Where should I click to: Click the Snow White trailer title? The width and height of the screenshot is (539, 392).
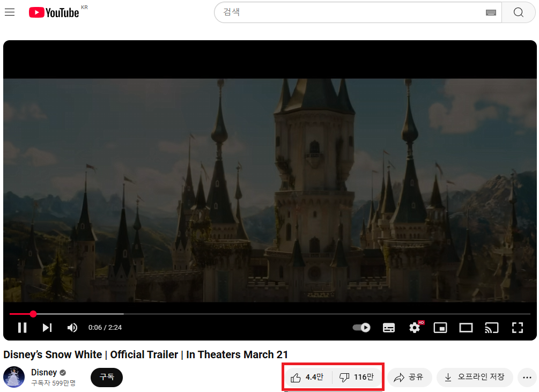145,354
